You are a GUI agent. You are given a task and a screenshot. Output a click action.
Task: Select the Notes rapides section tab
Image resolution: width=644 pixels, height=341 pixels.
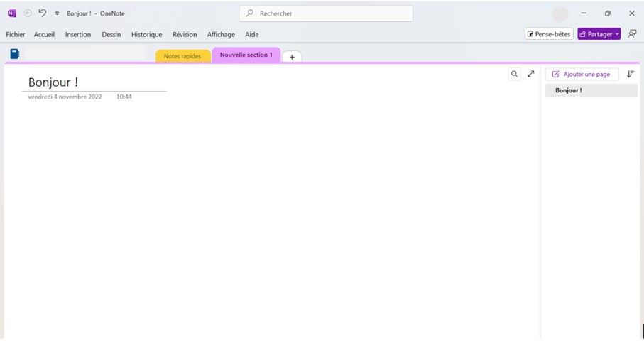(x=182, y=56)
